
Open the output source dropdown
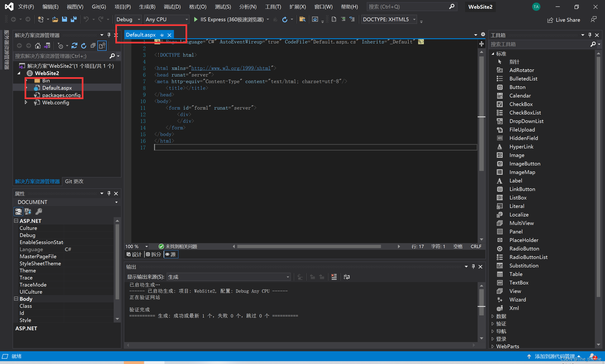pos(228,277)
